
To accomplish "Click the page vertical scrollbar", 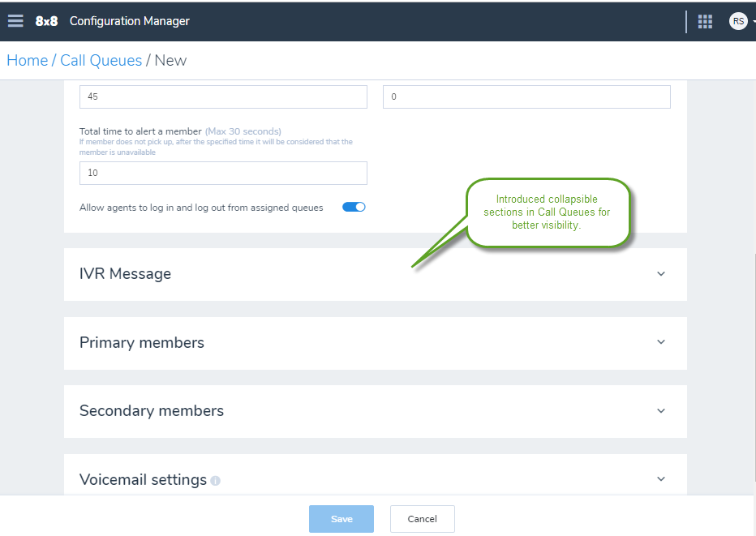I will tap(754, 367).
